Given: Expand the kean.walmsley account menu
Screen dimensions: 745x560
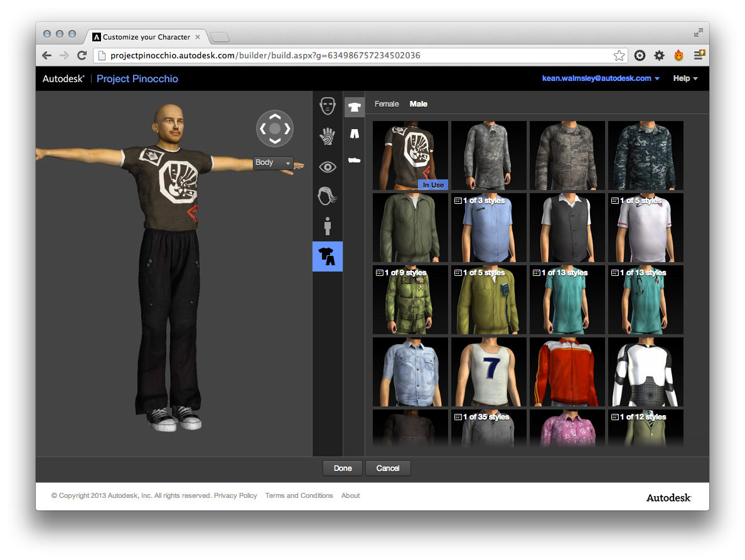Looking at the screenshot, I should click(x=601, y=78).
